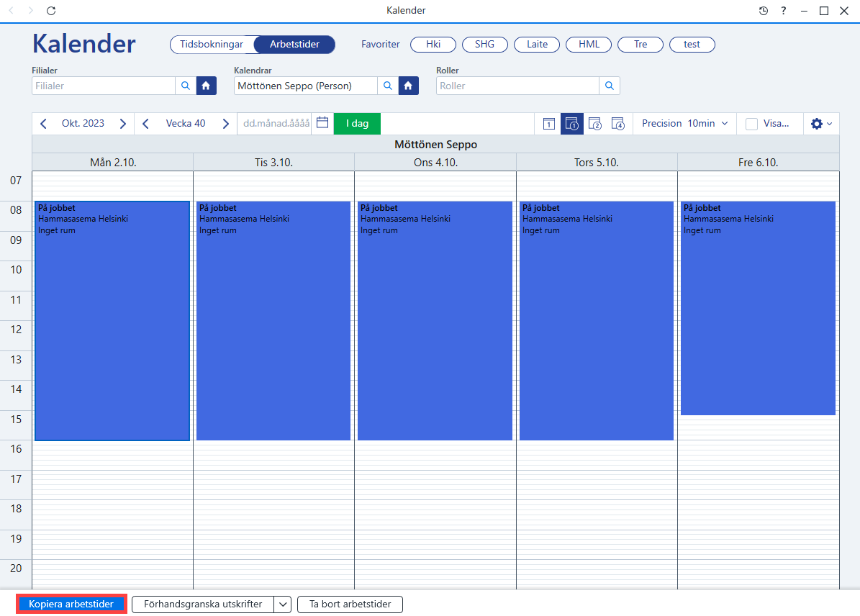860x616 pixels.
Task: Click Kopiera arbetstider button
Action: [x=71, y=604]
